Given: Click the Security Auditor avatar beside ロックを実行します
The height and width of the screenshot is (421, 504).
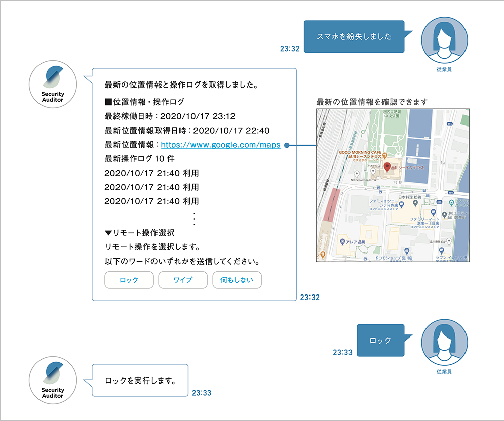Looking at the screenshot, I should click(53, 380).
